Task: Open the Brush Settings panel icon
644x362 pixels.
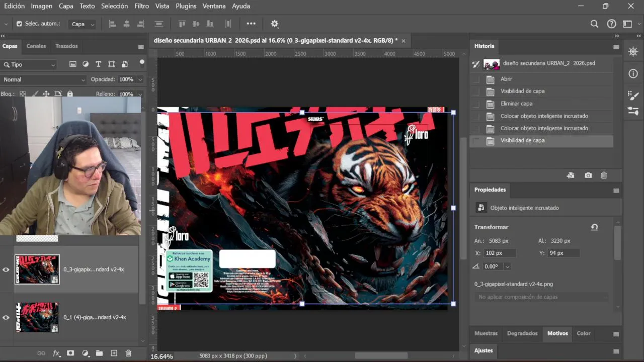Action: 633,96
